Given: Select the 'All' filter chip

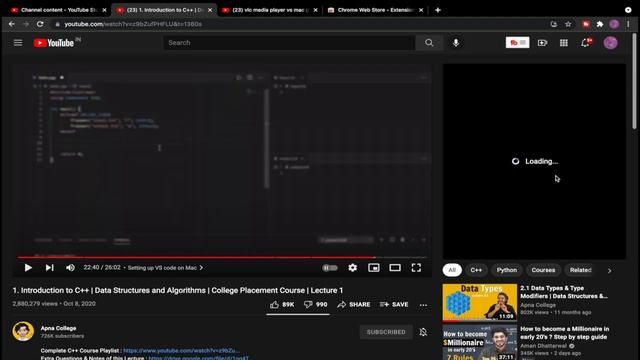Looking at the screenshot, I should [452, 270].
